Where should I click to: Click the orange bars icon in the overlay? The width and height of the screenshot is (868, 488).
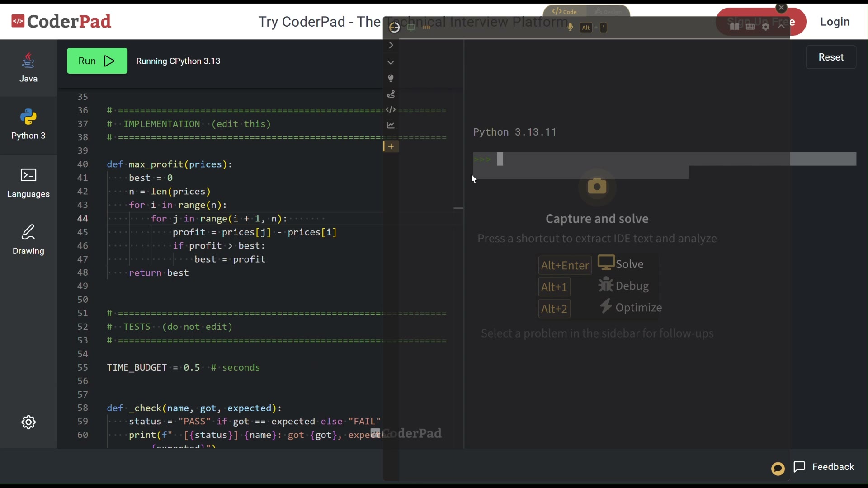click(x=427, y=28)
